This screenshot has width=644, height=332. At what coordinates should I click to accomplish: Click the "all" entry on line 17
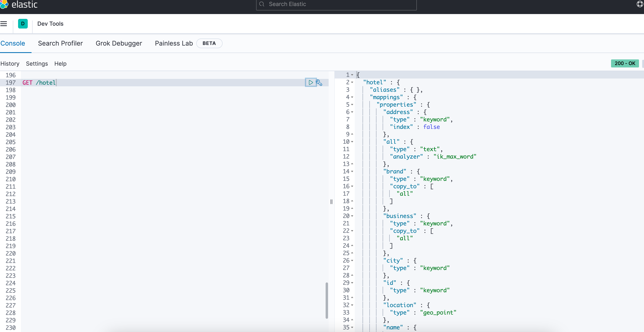pos(405,194)
